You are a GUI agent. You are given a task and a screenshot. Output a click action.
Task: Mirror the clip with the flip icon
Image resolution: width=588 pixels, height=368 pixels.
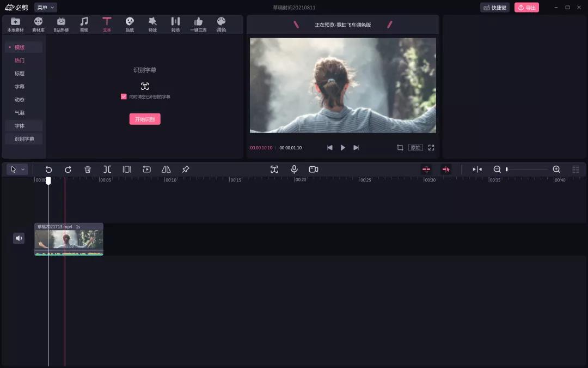click(x=166, y=170)
